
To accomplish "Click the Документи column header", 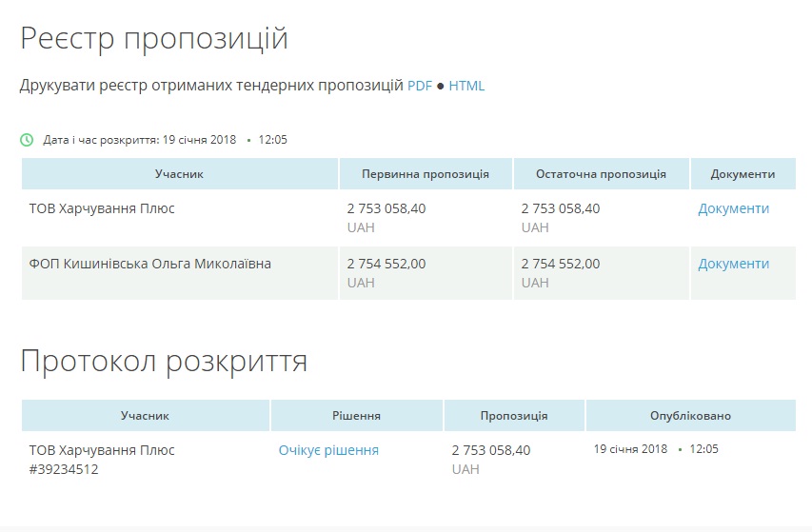I will pos(743,174).
